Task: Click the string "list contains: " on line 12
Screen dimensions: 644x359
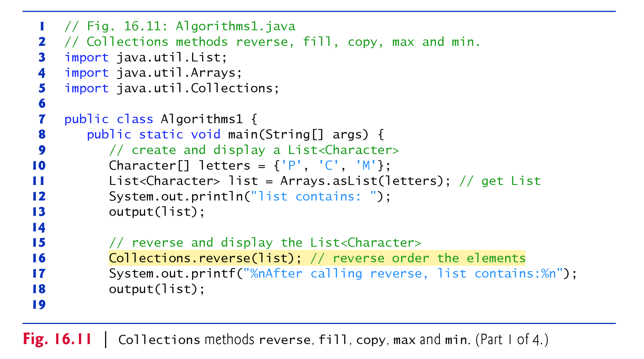Action: coord(314,196)
